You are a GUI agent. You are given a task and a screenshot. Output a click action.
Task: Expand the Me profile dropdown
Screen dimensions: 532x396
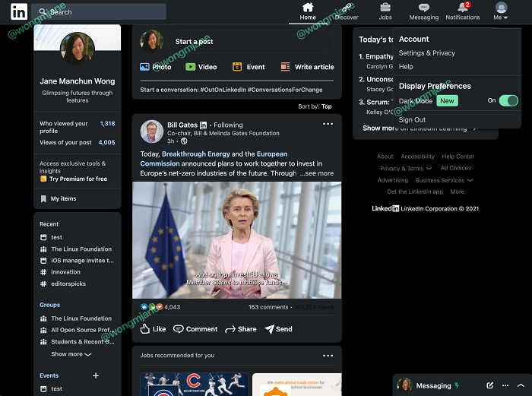tap(501, 11)
